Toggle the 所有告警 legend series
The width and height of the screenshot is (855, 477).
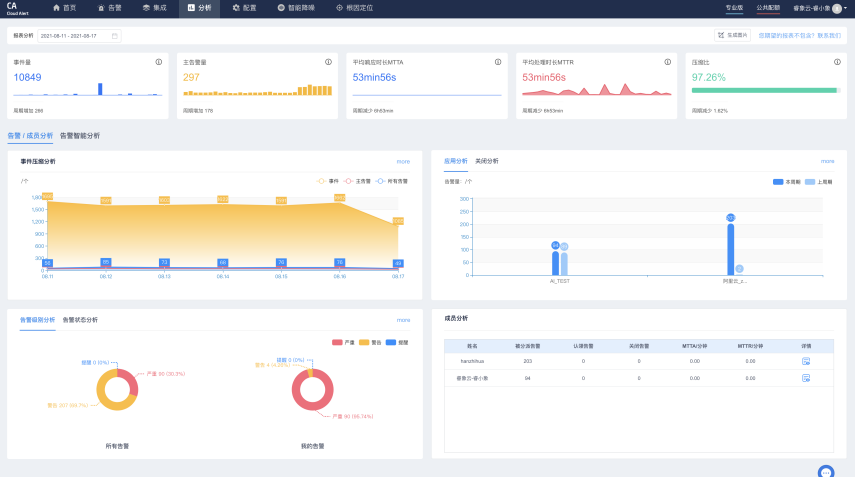392,181
